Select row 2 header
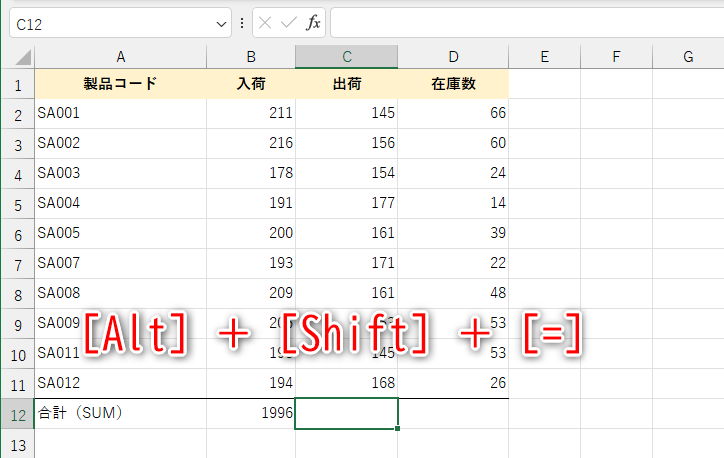This screenshot has height=458, width=724. (x=18, y=114)
